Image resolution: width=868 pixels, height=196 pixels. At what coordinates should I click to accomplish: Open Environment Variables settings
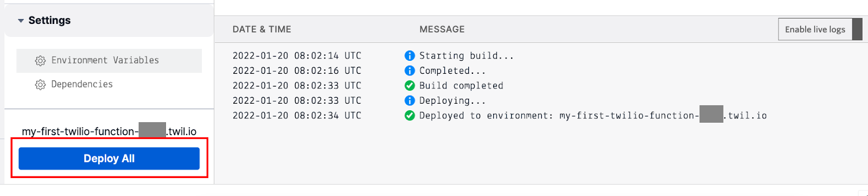(x=109, y=60)
